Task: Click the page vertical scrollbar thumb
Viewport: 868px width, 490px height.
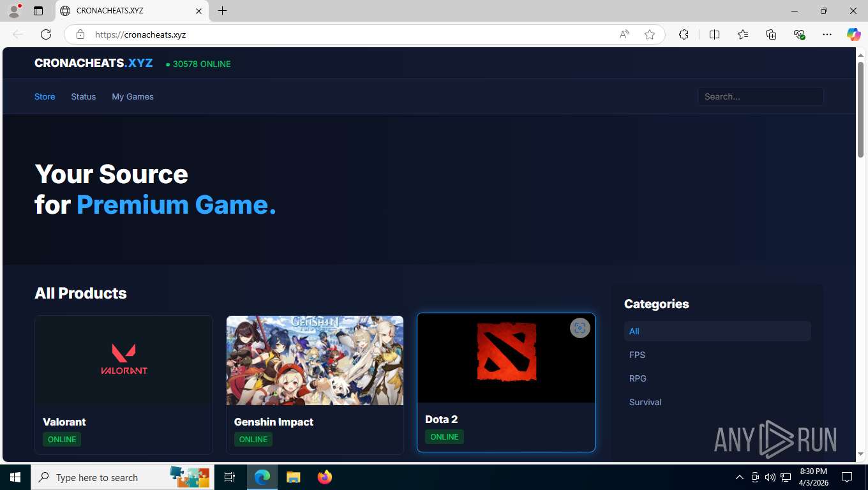Action: (x=860, y=110)
